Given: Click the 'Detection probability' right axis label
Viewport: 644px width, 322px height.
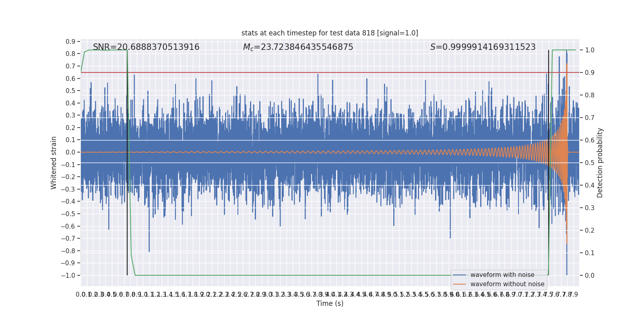Looking at the screenshot, I should pos(600,163).
